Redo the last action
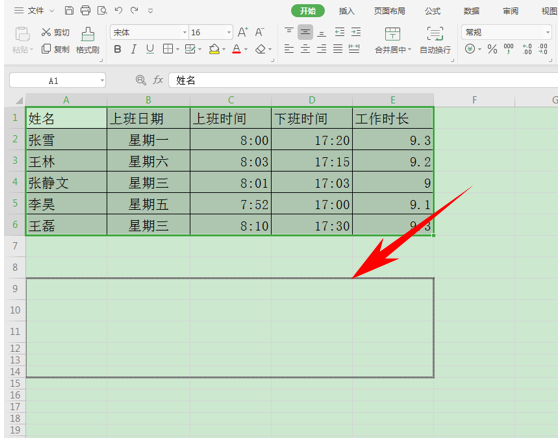This screenshot has width=559, height=438. point(134,10)
